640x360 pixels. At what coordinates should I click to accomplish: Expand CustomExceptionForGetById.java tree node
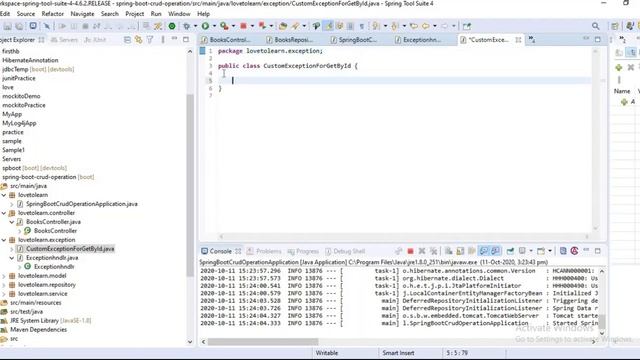(x=11, y=249)
